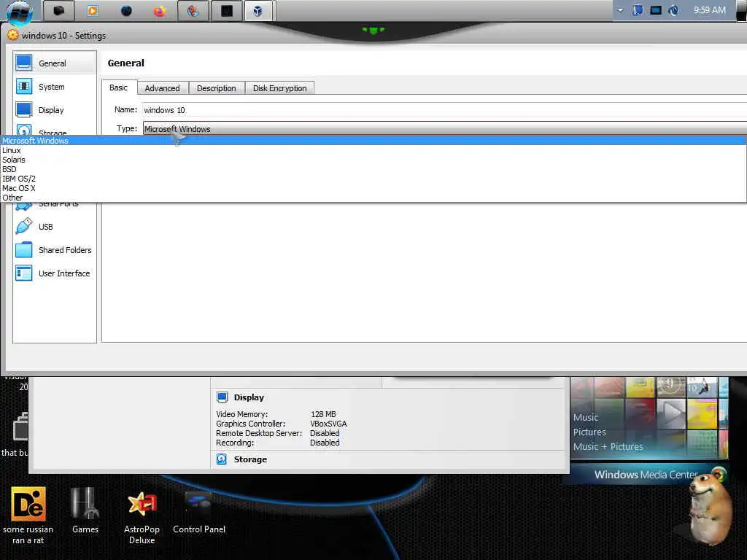Image resolution: width=747 pixels, height=560 pixels.
Task: Click the network tray icon
Action: 638,10
